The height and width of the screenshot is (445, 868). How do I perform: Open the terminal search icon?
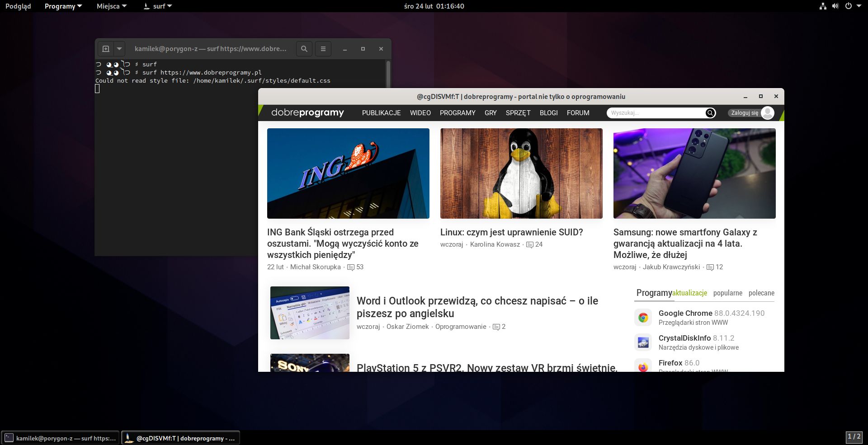tap(304, 49)
